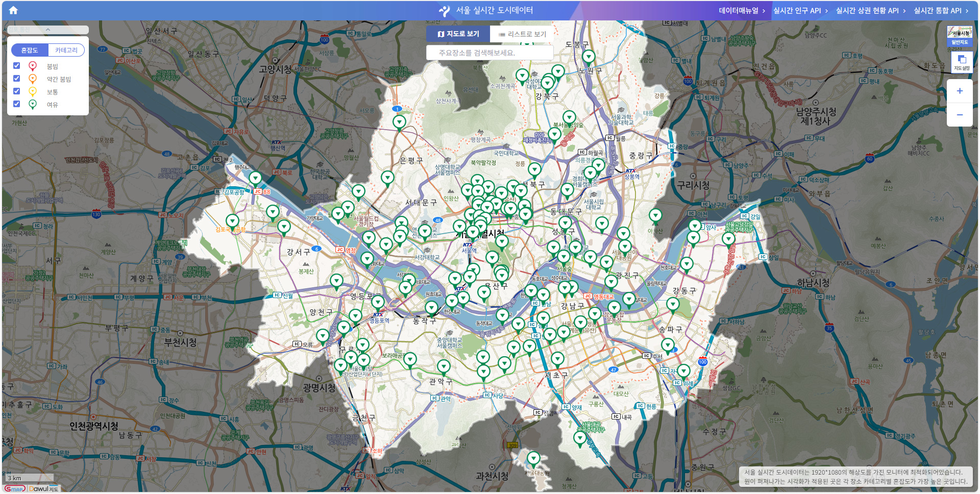Image resolution: width=980 pixels, height=494 pixels.
Task: Uncheck the 약간 붐빔 checkbox
Action: (x=16, y=78)
